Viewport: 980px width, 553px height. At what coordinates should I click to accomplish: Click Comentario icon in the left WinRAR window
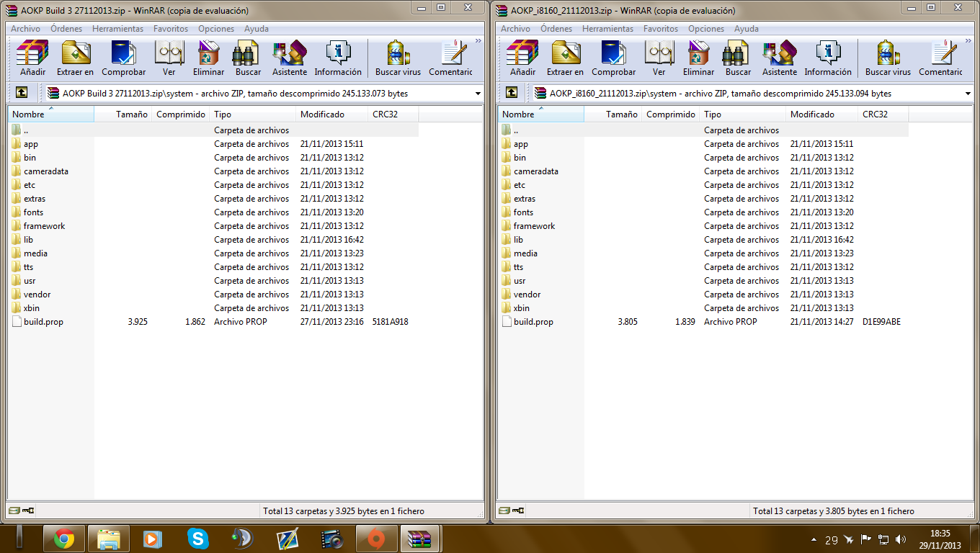pos(450,58)
